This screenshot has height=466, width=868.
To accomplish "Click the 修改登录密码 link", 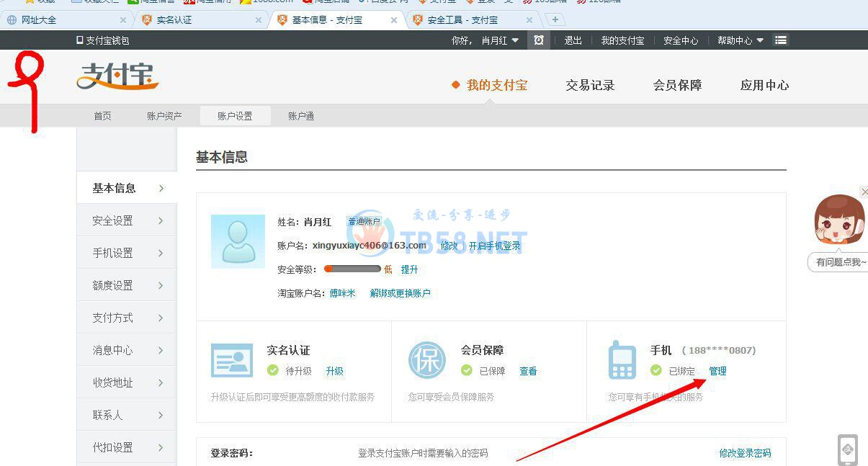I will (x=745, y=453).
